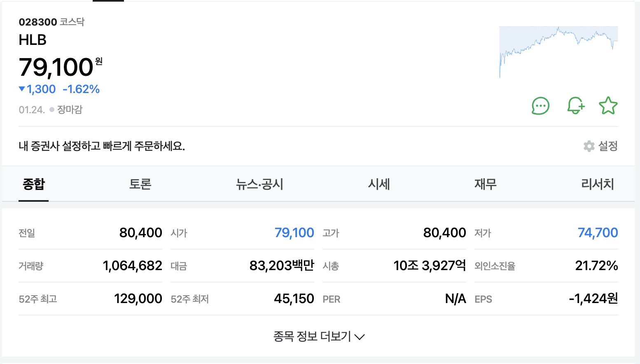Open the 뉴스·공시 tab
This screenshot has height=364, width=640.
259,184
